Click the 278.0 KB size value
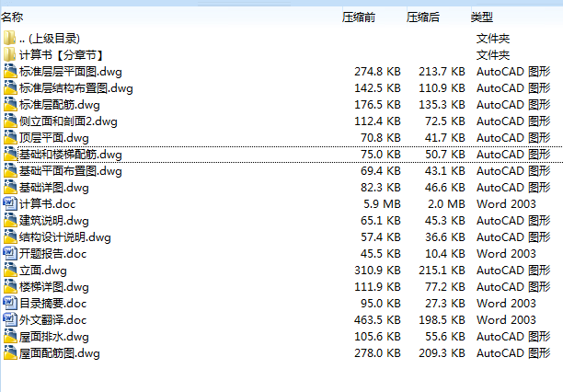The image size is (563, 392). point(377,352)
